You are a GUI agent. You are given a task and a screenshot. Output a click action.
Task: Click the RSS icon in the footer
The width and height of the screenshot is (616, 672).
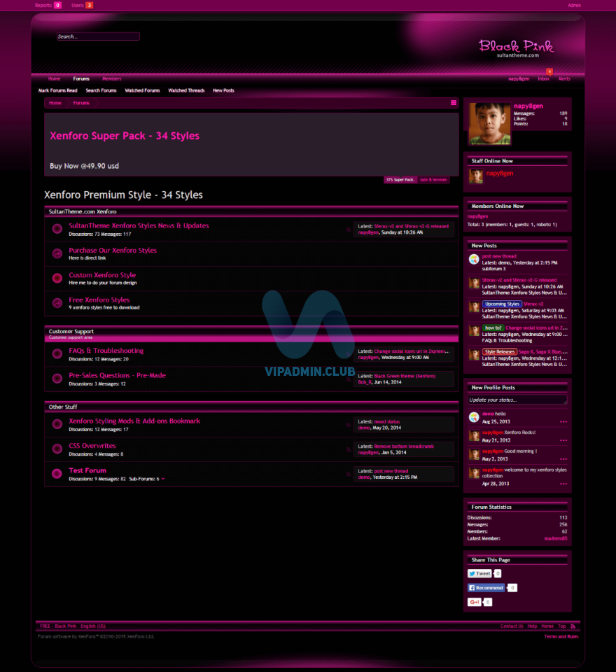[573, 626]
